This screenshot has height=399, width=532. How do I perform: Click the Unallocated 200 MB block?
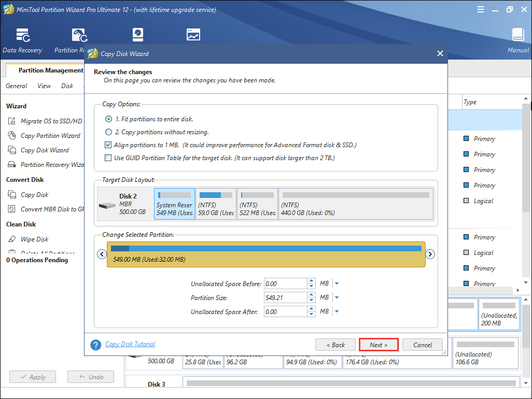click(x=499, y=314)
